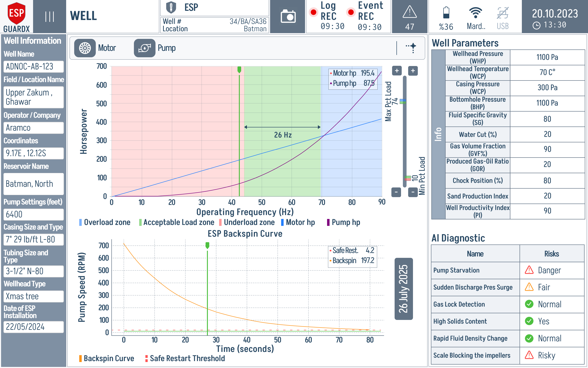The image size is (588, 368).
Task: Click the Name column header in AI Diagnostic
Action: (x=475, y=254)
